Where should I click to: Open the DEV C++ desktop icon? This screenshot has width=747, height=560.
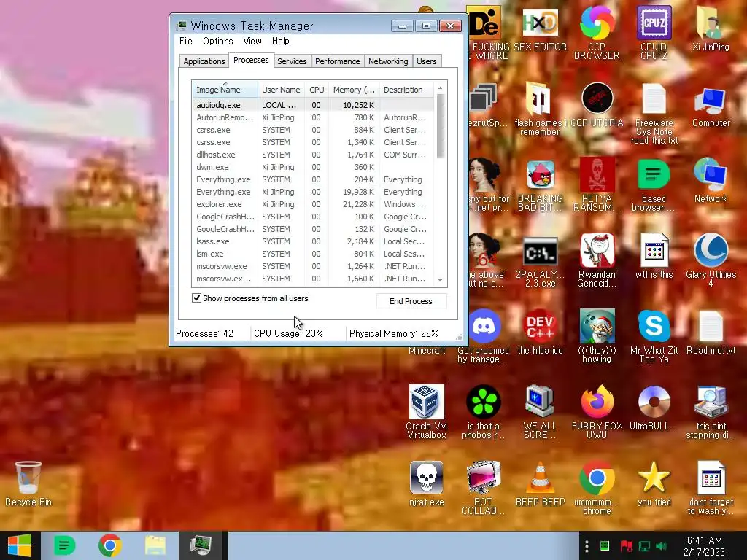click(540, 332)
